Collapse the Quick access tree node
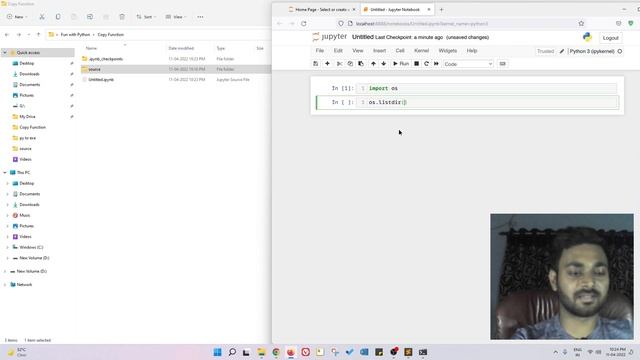This screenshot has height=360, width=640. [x=5, y=53]
